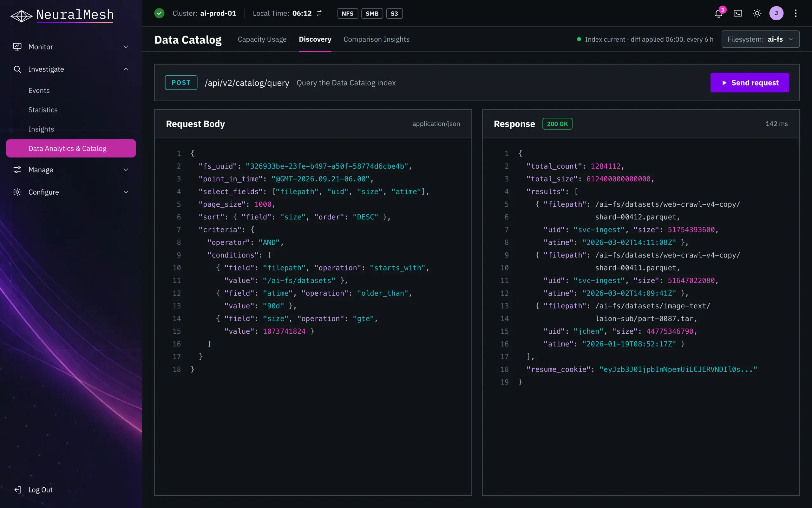This screenshot has width=812, height=508.
Task: Switch time zone with swap arrows icon
Action: click(x=319, y=13)
